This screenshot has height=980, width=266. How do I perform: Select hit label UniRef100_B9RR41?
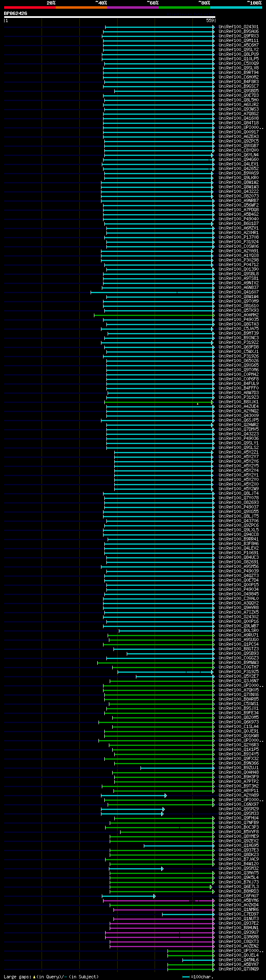tap(239, 539)
